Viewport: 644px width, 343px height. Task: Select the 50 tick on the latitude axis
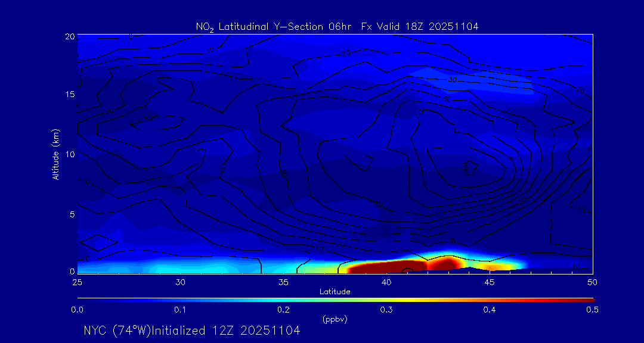[x=592, y=282]
